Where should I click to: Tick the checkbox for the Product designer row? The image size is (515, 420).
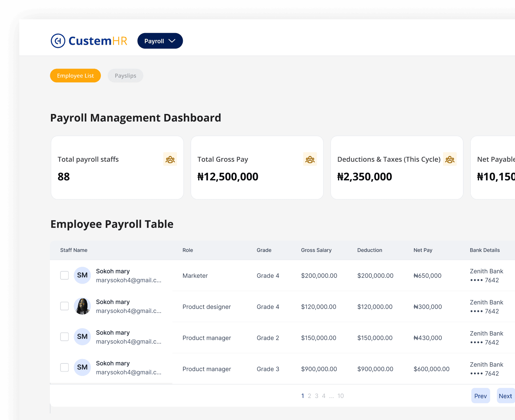64,306
